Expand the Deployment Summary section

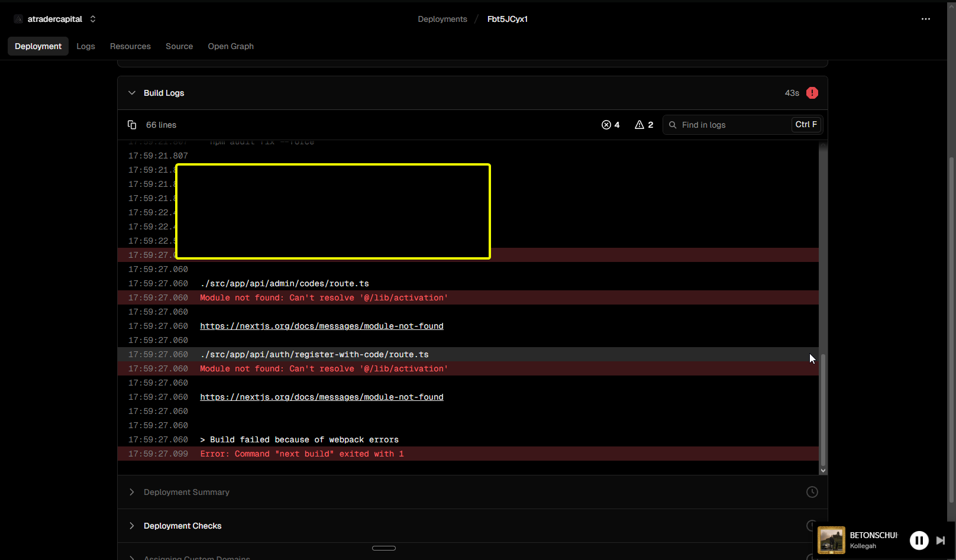186,492
